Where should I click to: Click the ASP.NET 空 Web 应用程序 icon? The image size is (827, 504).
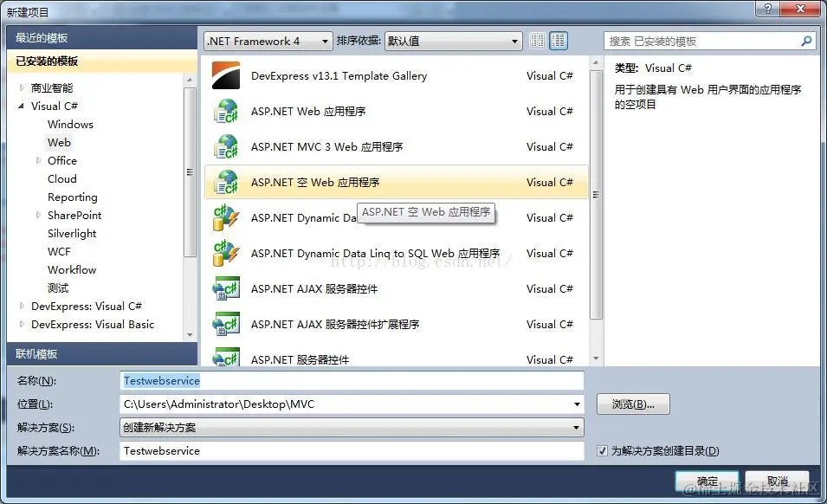click(x=226, y=182)
